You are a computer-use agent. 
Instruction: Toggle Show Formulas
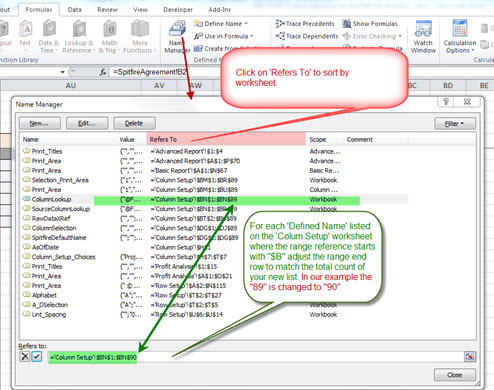click(370, 24)
